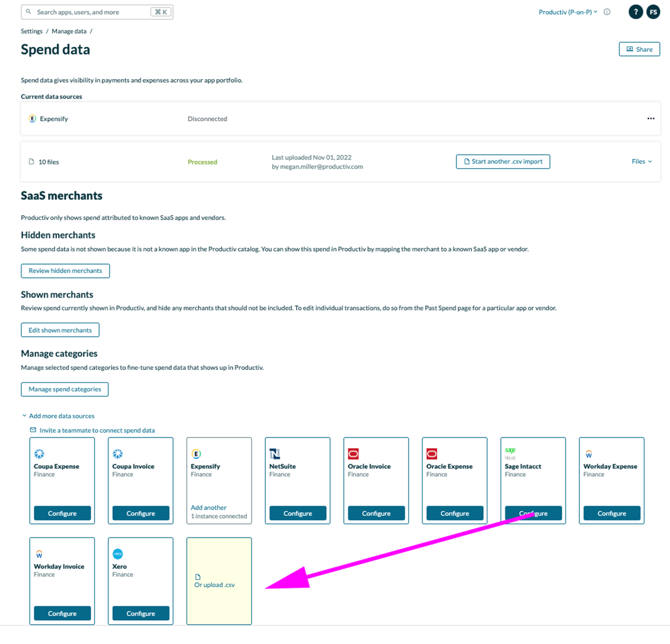Focus the Search apps, users, and more field

(97, 12)
